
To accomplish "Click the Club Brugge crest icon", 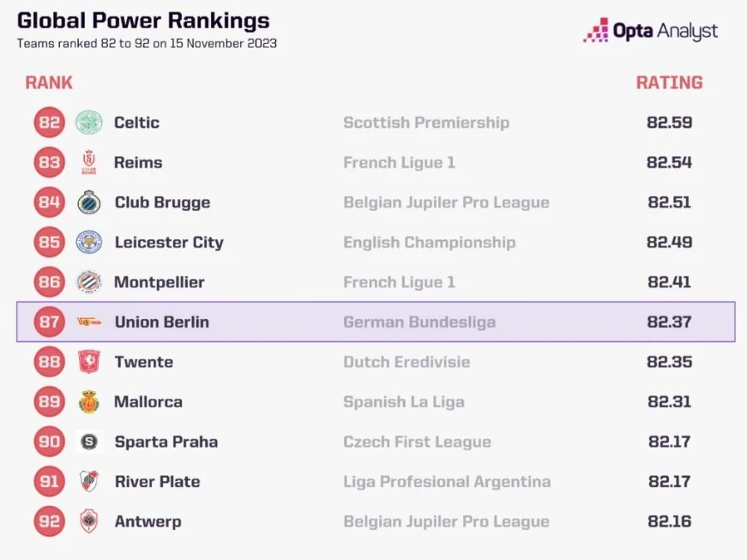I will 89,202.
